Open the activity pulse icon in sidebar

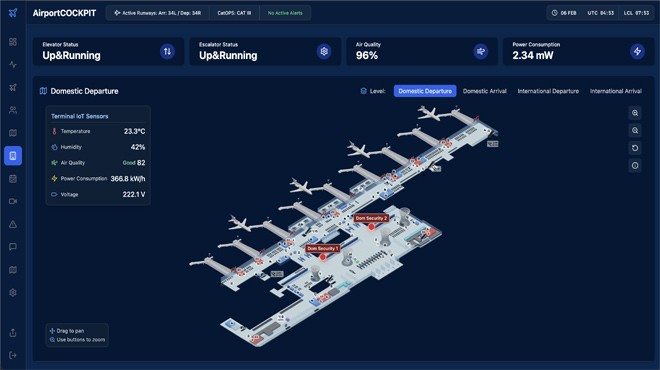tap(13, 64)
